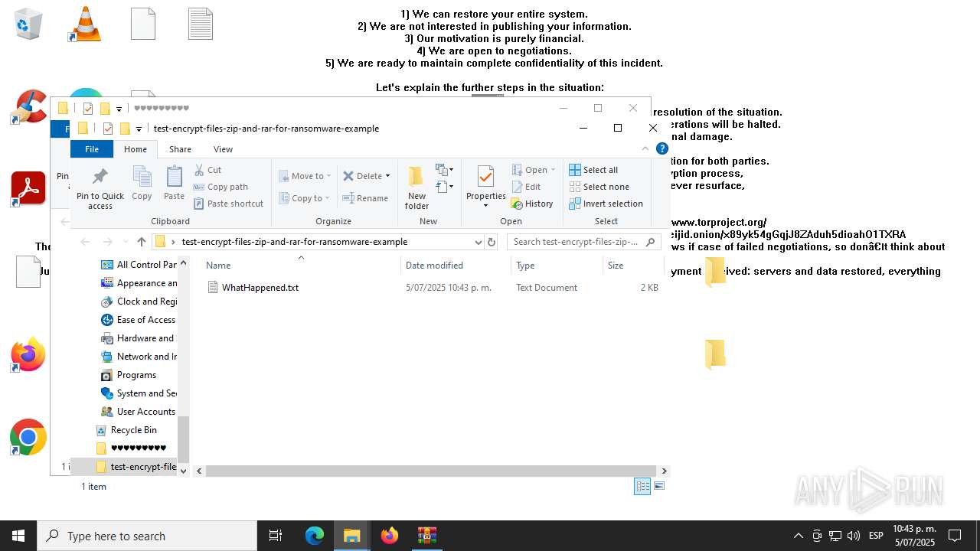Open the Windows Start menu
980x551 pixels.
click(18, 536)
